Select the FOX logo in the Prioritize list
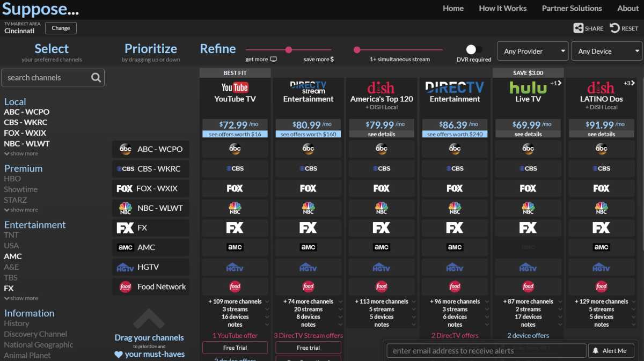 click(125, 188)
